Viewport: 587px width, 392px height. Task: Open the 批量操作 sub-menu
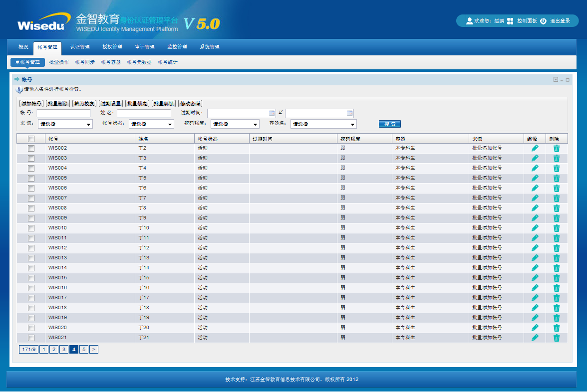(x=59, y=62)
